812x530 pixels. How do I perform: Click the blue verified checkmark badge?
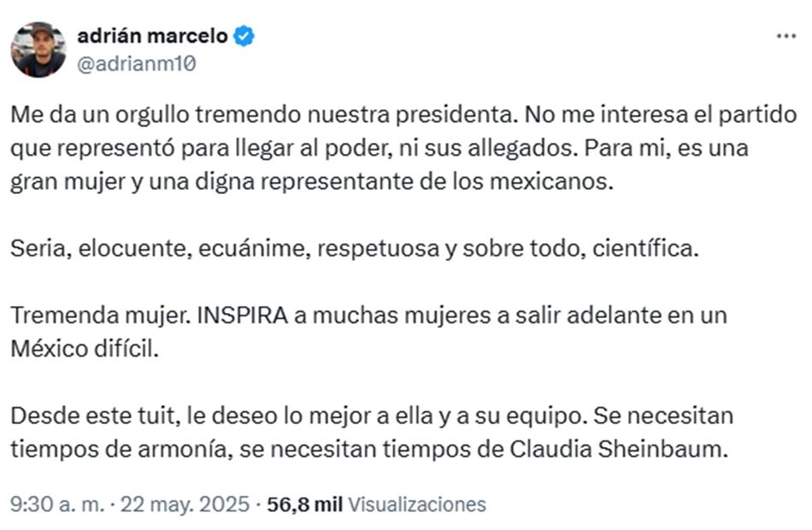point(244,36)
